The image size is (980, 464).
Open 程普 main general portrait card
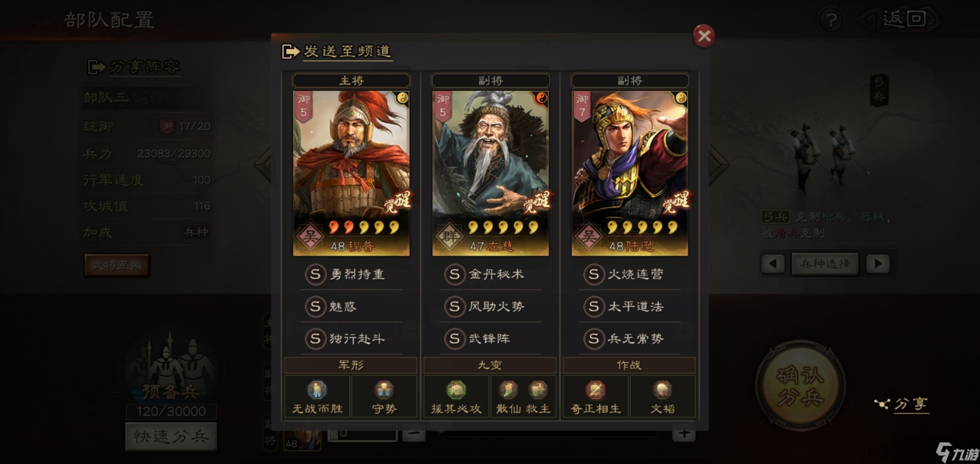pos(351,173)
